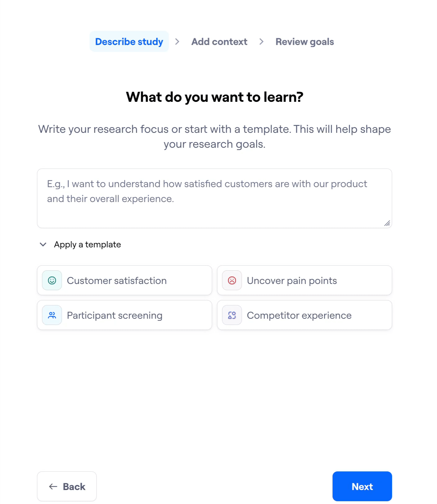Click chevron arrow before Review goals step
Viewport: 437px width, 504px height.
tap(261, 42)
